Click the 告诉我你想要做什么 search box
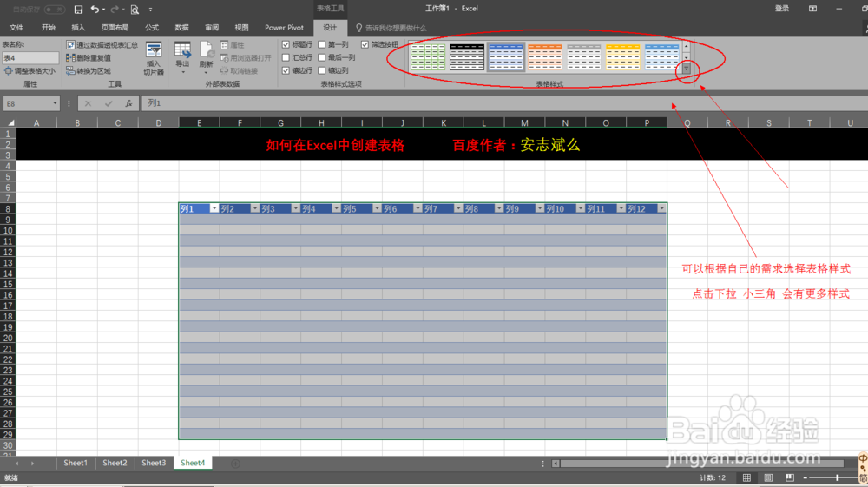The image size is (868, 487). pos(391,28)
